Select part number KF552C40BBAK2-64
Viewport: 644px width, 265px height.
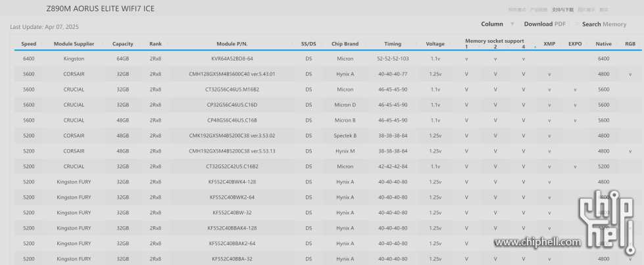(x=232, y=244)
